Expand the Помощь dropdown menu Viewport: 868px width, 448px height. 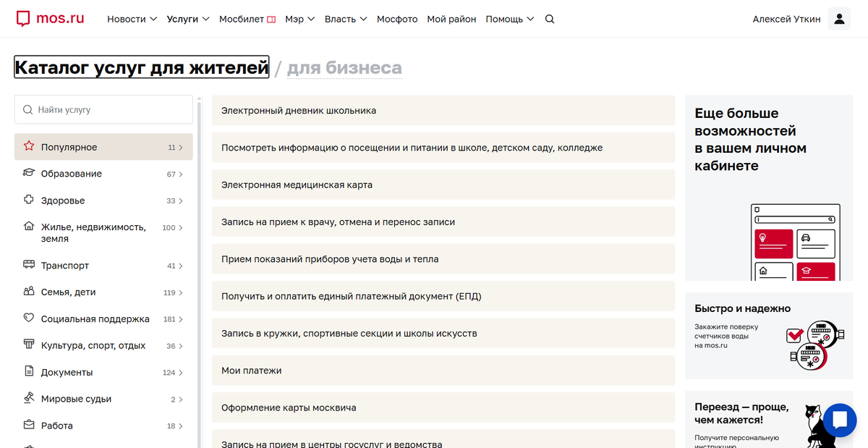(510, 20)
